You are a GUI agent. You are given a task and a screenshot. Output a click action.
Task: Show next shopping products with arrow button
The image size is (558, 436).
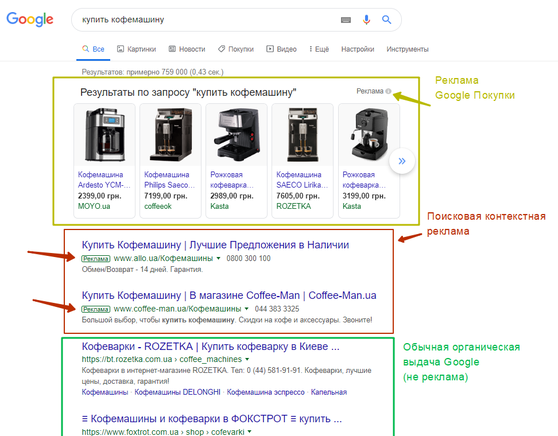[x=402, y=161]
